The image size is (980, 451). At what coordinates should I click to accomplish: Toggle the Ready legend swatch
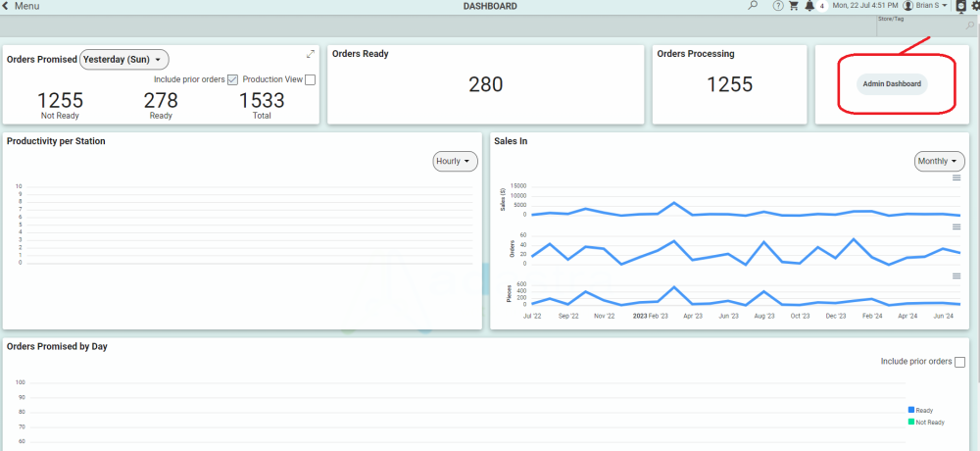tap(911, 411)
